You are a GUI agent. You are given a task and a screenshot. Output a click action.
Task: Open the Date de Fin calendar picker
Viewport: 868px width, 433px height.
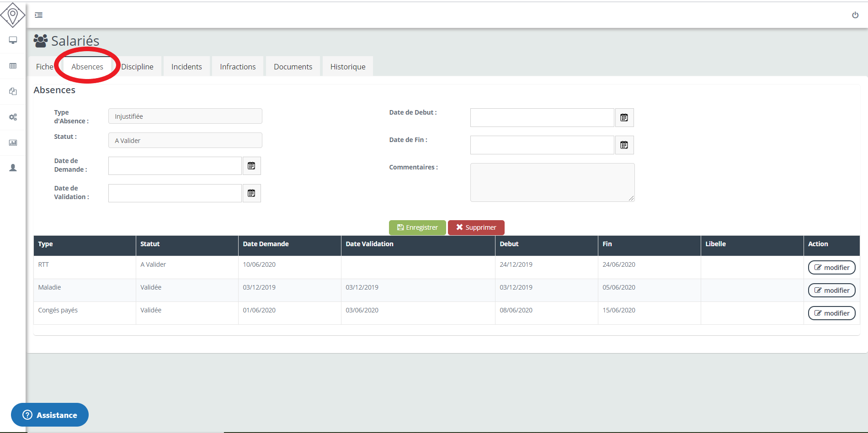coord(624,145)
